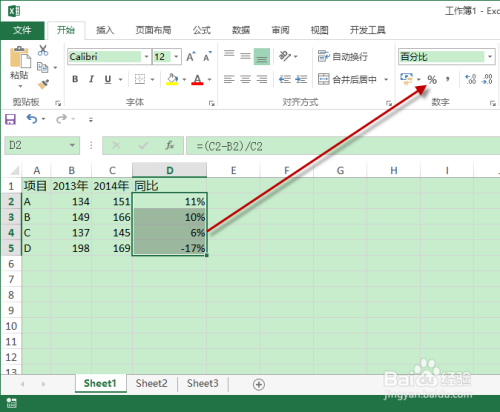Image resolution: width=500 pixels, height=412 pixels.
Task: Toggle Bold formatting
Action: coord(75,79)
